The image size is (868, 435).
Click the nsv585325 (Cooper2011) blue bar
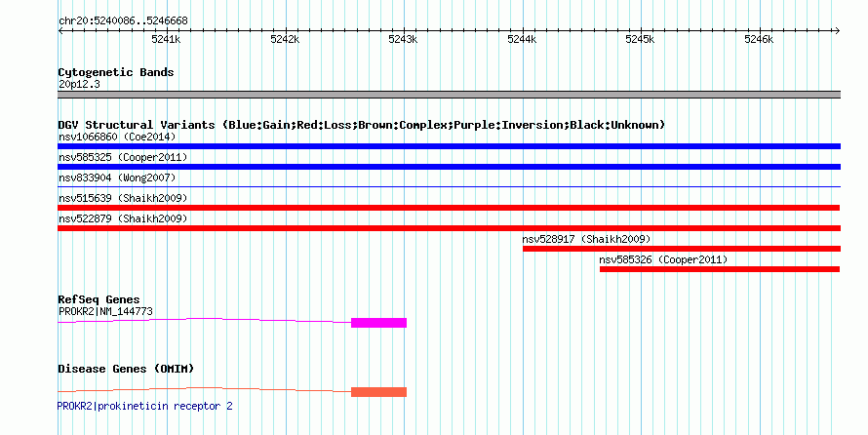click(x=449, y=167)
